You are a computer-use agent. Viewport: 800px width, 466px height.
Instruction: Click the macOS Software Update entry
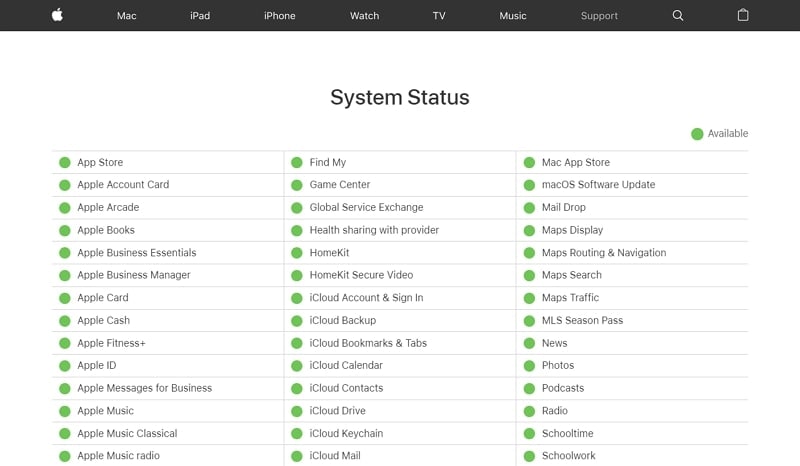(598, 185)
